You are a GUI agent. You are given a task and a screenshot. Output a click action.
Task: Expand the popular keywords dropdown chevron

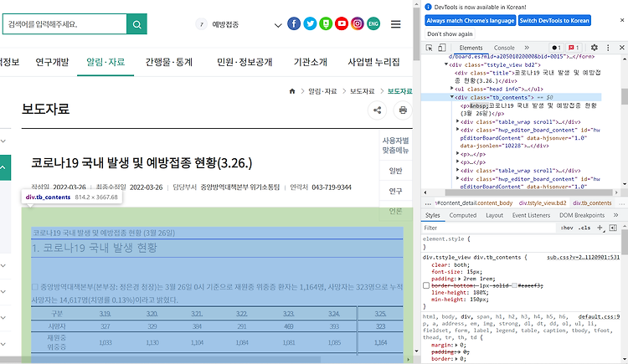[x=278, y=25]
